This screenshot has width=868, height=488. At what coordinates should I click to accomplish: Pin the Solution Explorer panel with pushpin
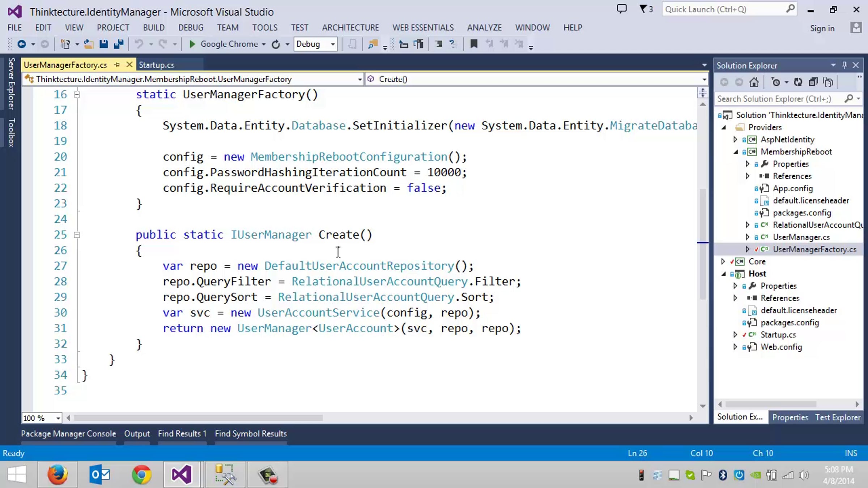coord(844,65)
